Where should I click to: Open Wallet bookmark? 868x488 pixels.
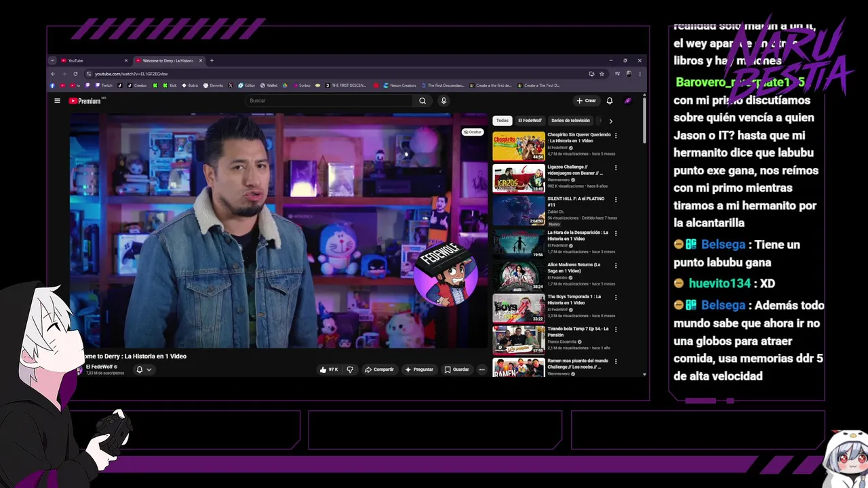pyautogui.click(x=269, y=85)
